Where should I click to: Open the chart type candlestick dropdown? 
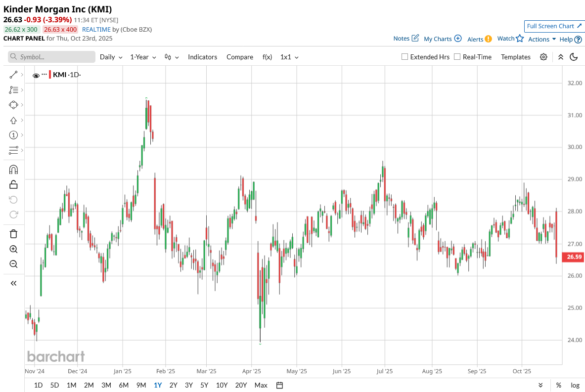coord(172,57)
